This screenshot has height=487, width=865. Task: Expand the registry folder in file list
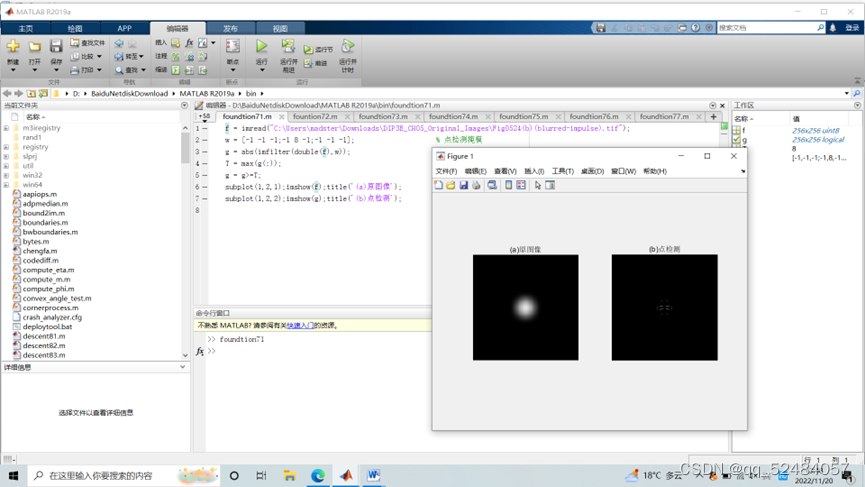click(6, 147)
